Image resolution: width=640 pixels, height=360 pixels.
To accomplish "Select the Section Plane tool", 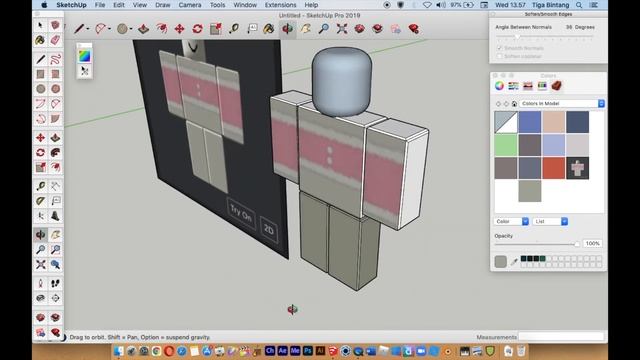I will point(56,298).
